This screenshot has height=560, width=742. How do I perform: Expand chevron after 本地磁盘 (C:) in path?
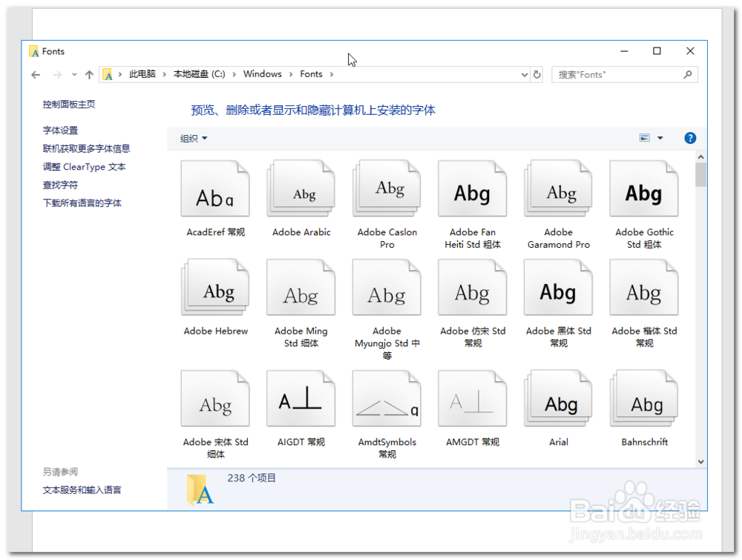(234, 74)
